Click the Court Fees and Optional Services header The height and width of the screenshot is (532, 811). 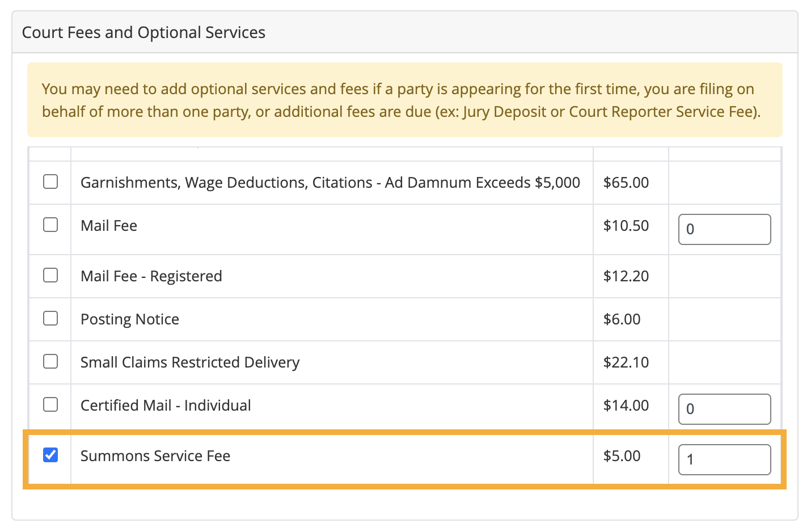pyautogui.click(x=143, y=32)
